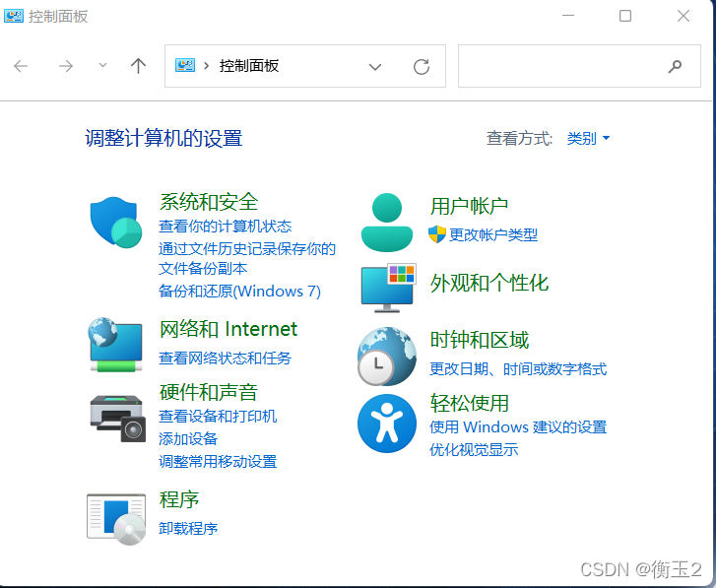Click the 卸载程序 link
The width and height of the screenshot is (716, 588).
[188, 528]
